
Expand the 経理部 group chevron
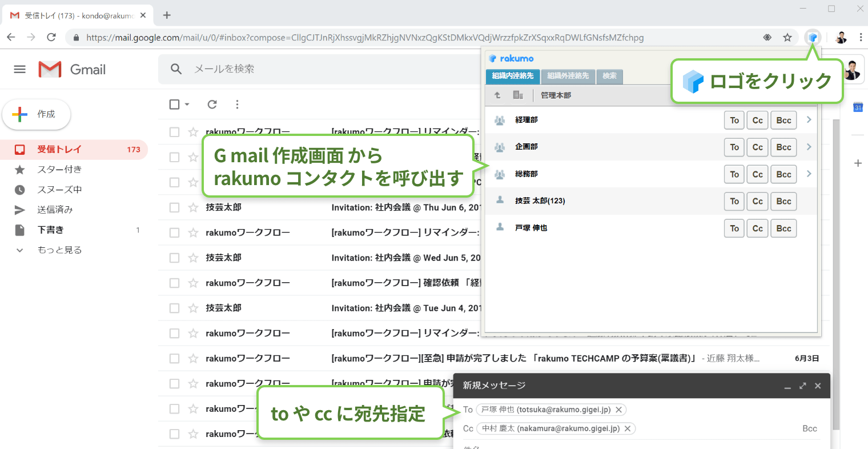click(809, 120)
